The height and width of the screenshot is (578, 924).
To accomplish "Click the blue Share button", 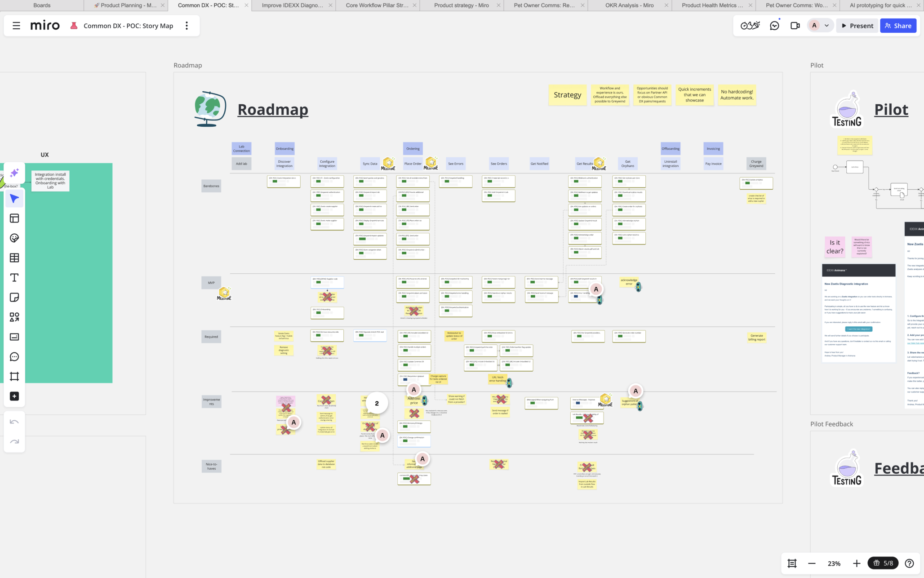I will pyautogui.click(x=898, y=26).
